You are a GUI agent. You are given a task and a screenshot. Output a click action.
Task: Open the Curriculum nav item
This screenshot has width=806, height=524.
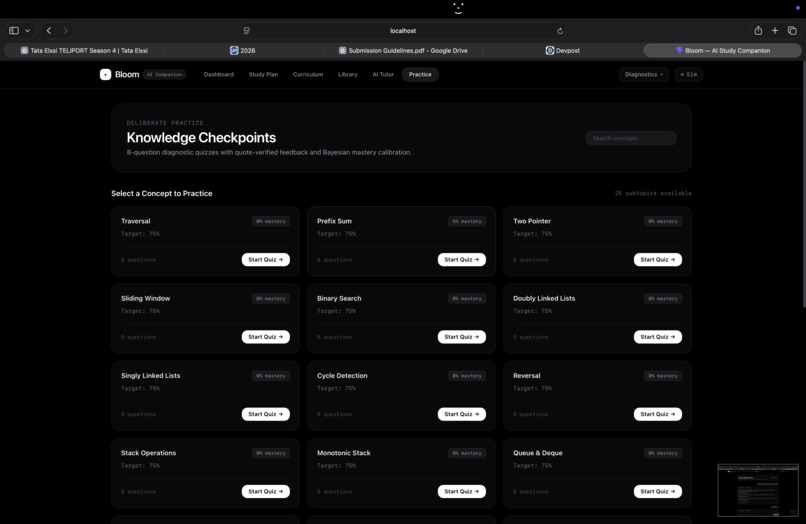(308, 75)
